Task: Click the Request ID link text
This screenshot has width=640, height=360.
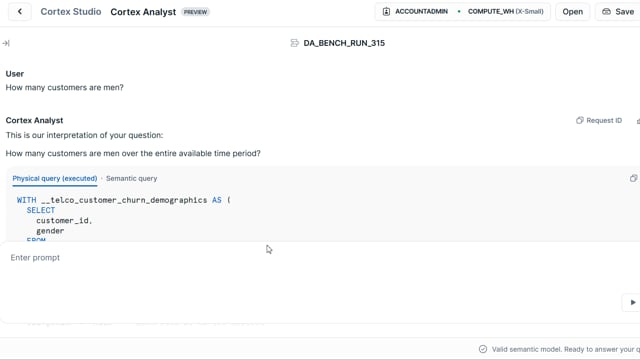Action: [604, 120]
